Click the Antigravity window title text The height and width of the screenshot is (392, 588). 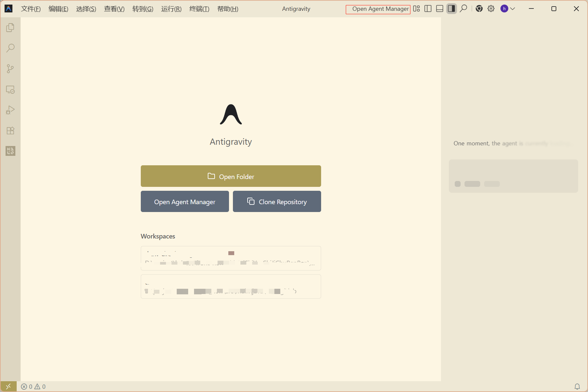click(296, 9)
